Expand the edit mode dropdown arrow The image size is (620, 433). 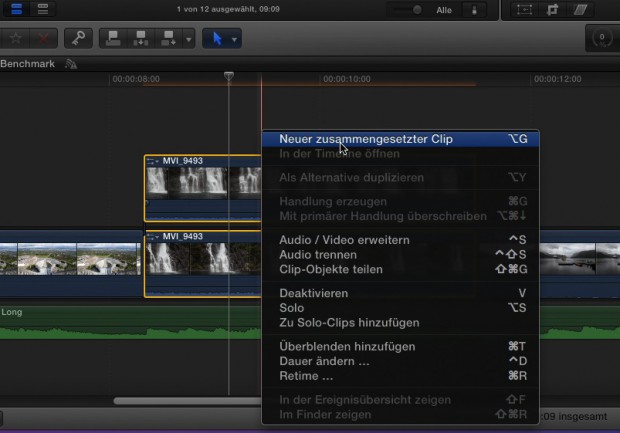[x=189, y=40]
